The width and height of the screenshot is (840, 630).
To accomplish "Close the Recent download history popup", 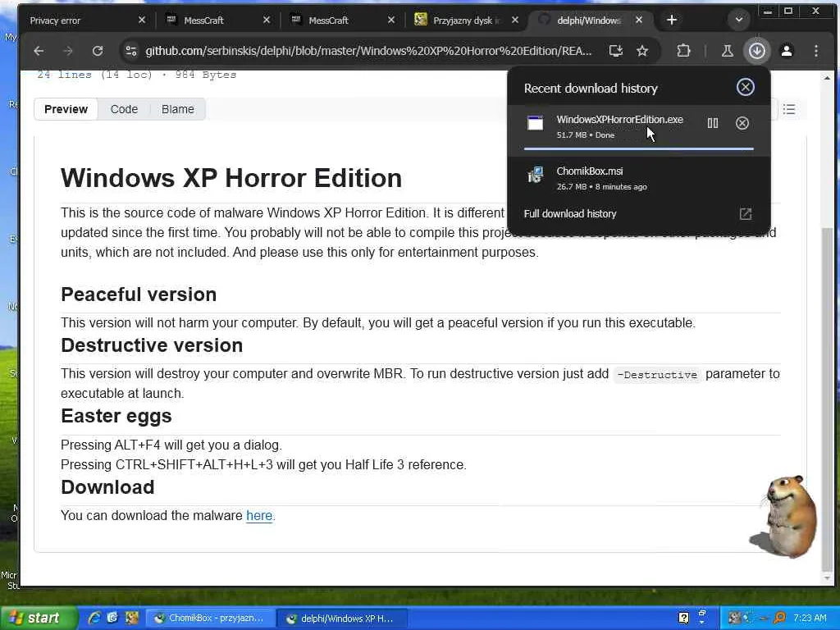I will (x=745, y=87).
